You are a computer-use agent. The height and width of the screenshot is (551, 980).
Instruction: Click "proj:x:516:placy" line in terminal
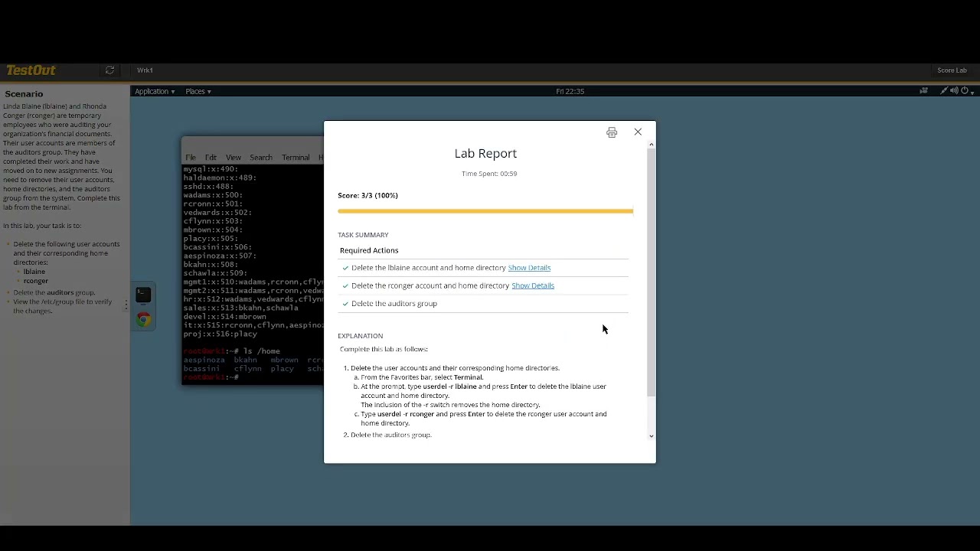pyautogui.click(x=220, y=334)
